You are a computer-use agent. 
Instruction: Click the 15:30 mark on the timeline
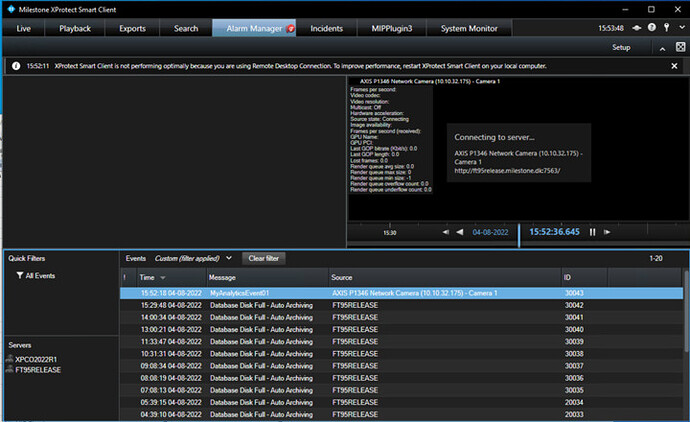(x=389, y=233)
